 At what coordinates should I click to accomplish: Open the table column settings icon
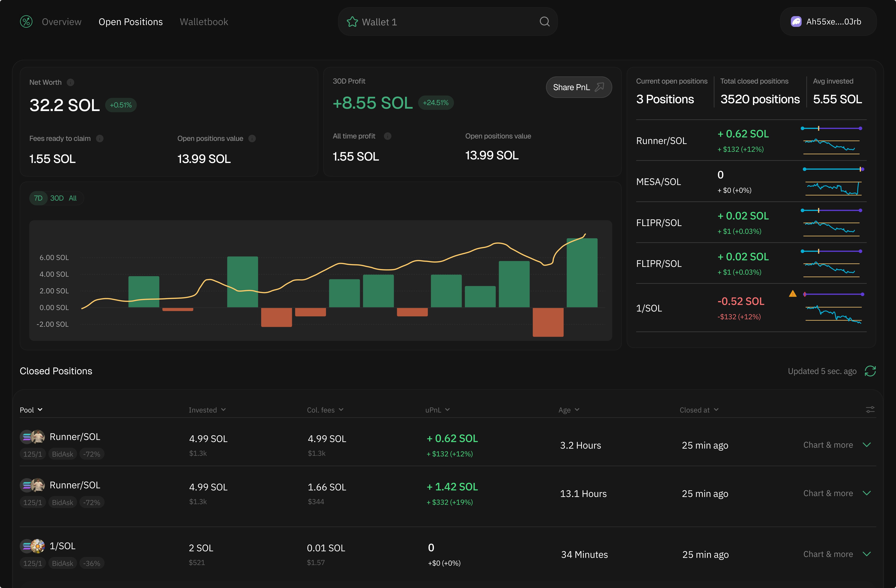[870, 410]
